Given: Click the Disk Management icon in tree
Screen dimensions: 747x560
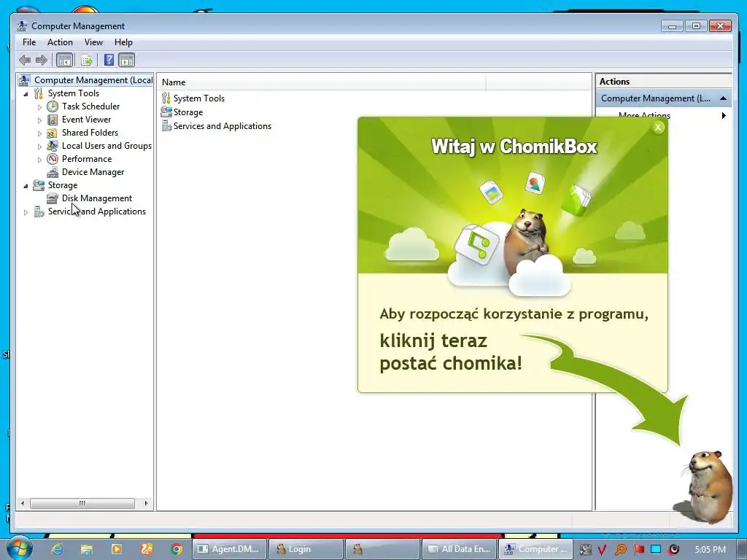Looking at the screenshot, I should 53,198.
